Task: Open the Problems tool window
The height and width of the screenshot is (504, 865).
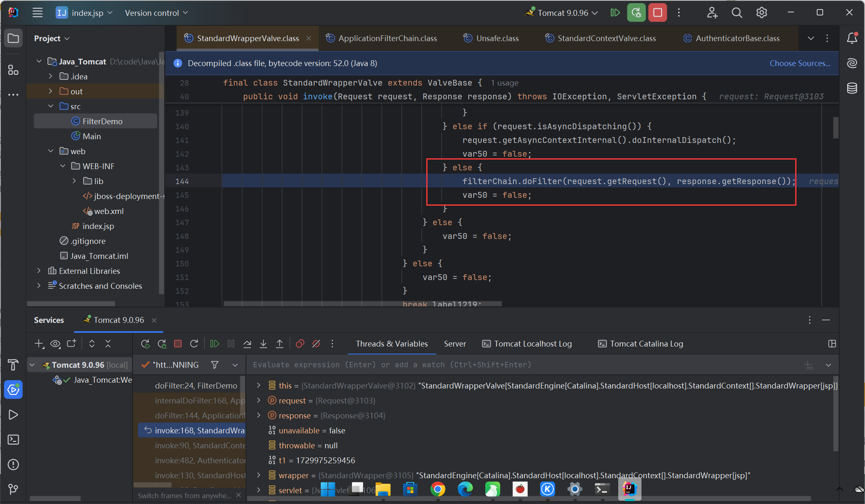Action: tap(13, 465)
